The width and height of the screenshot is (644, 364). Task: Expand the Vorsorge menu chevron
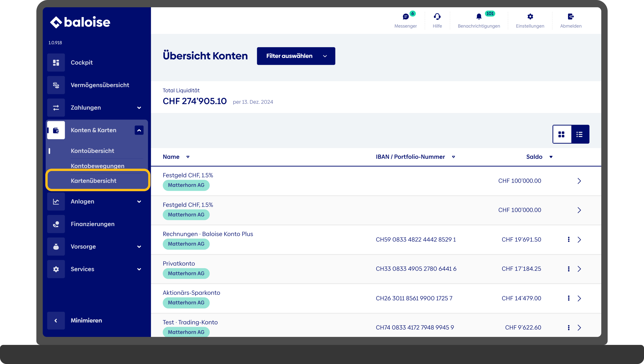pos(139,247)
